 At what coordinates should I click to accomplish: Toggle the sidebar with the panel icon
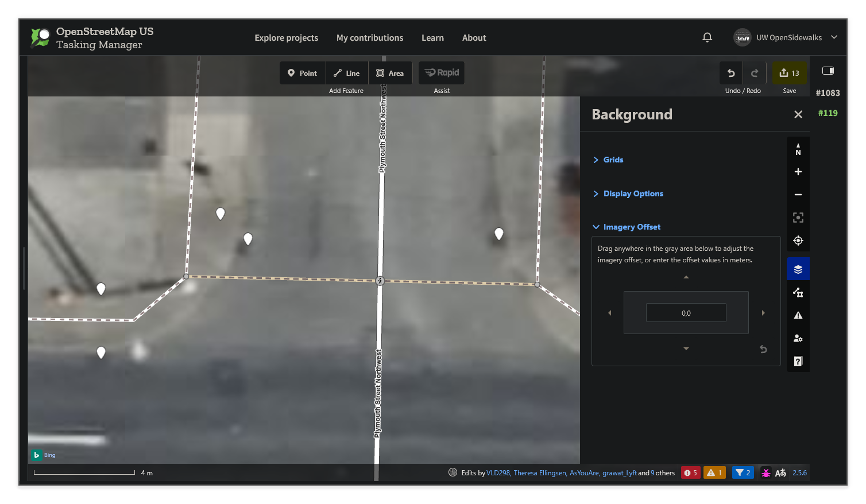[828, 70]
